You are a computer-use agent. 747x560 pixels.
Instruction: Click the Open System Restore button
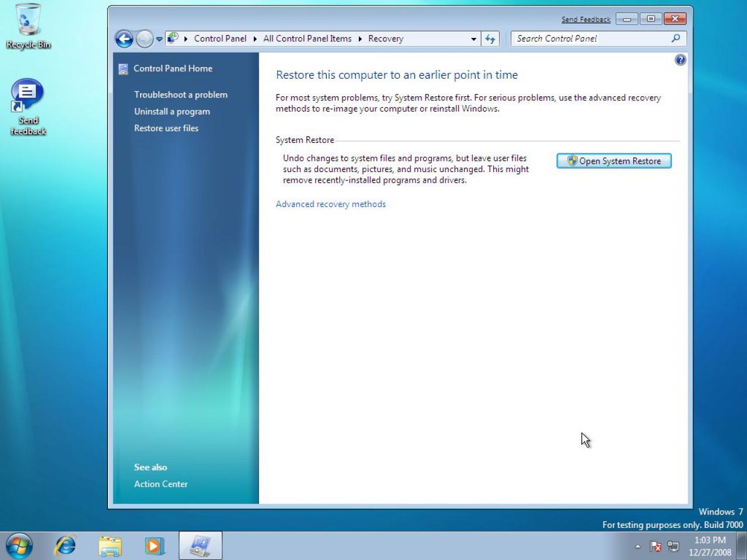coord(614,161)
